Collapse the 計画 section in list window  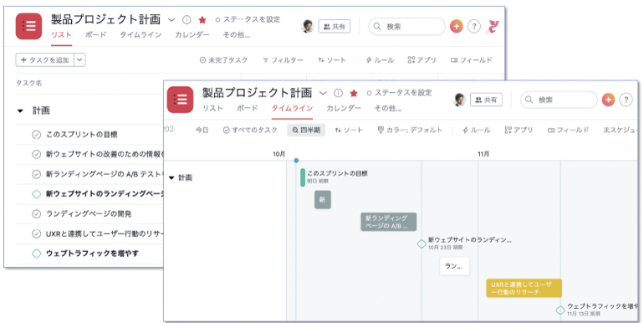[x=21, y=110]
